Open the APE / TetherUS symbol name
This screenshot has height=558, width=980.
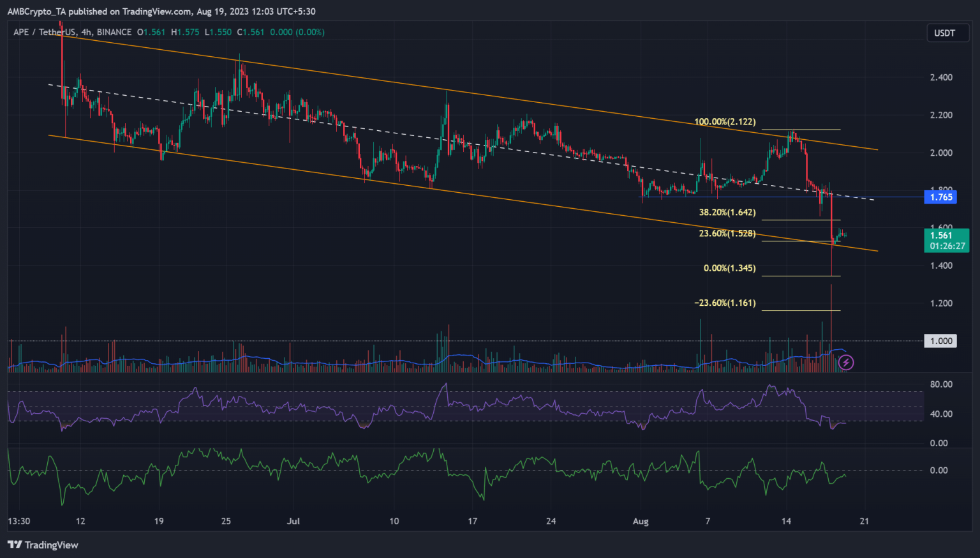45,33
